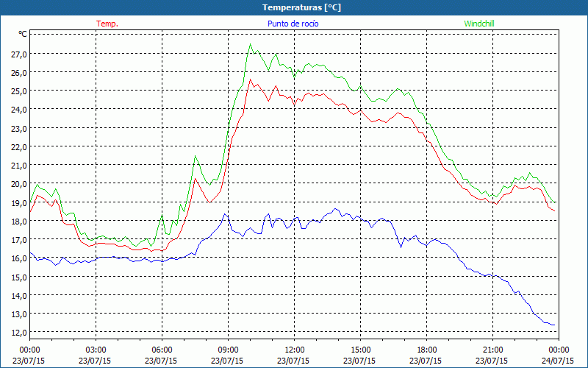Viewport: 588px width, 368px height.
Task: Select the green Windchill legend label
Action: pyautogui.click(x=479, y=24)
